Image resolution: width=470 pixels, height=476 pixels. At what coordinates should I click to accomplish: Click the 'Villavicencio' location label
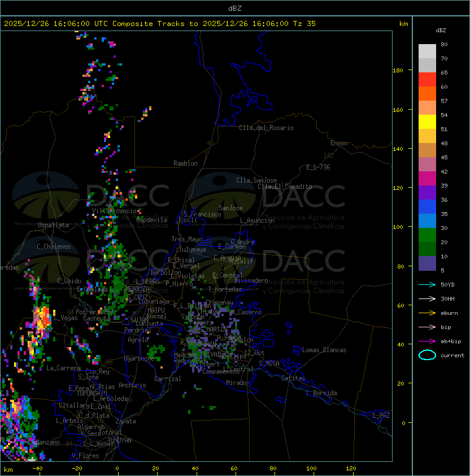click(114, 211)
